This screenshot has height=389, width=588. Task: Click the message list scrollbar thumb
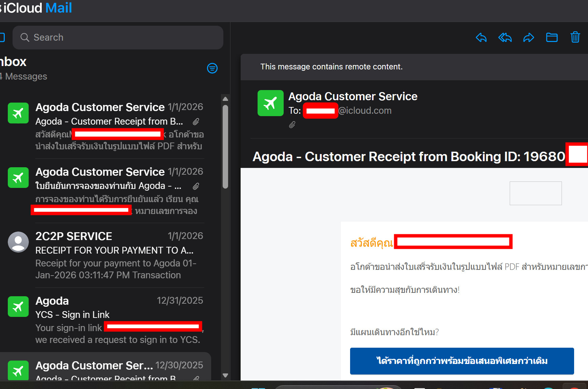[x=225, y=146]
